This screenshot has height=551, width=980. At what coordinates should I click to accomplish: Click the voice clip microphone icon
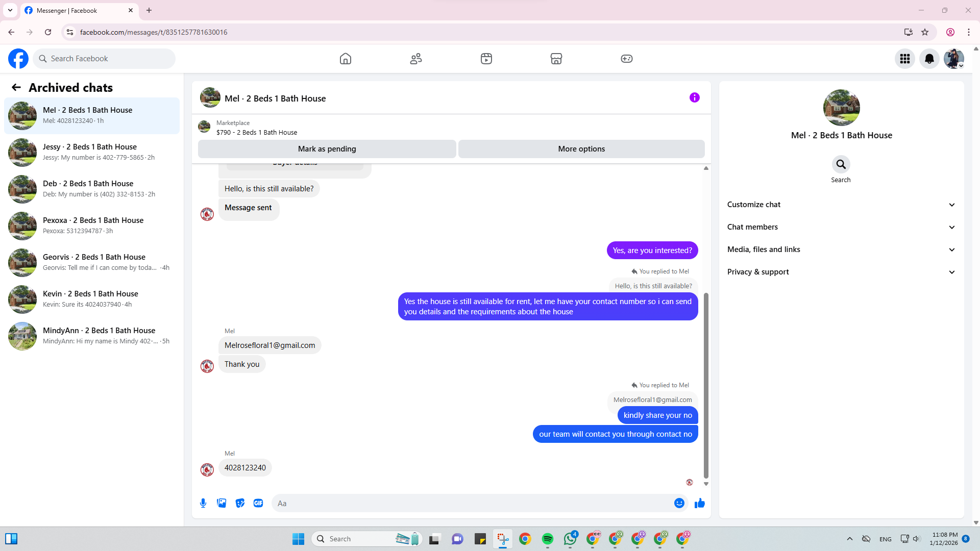coord(203,503)
